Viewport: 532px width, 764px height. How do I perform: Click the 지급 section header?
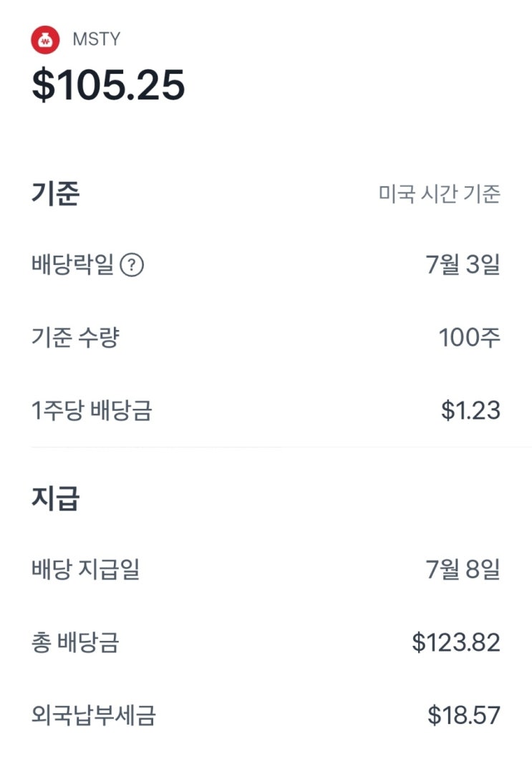tap(55, 498)
